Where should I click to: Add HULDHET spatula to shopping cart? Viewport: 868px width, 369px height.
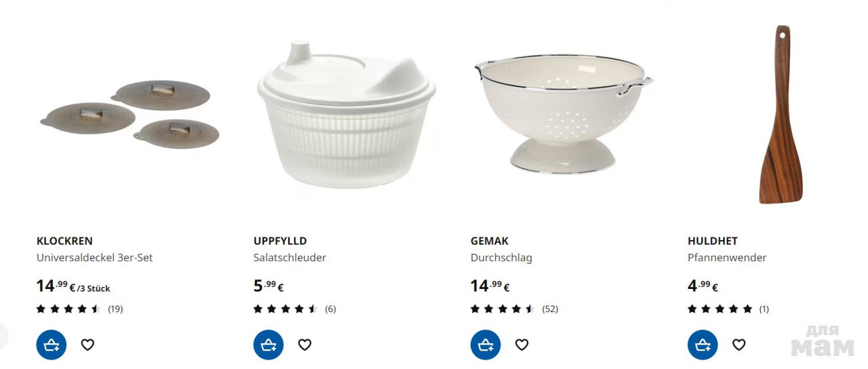(703, 345)
